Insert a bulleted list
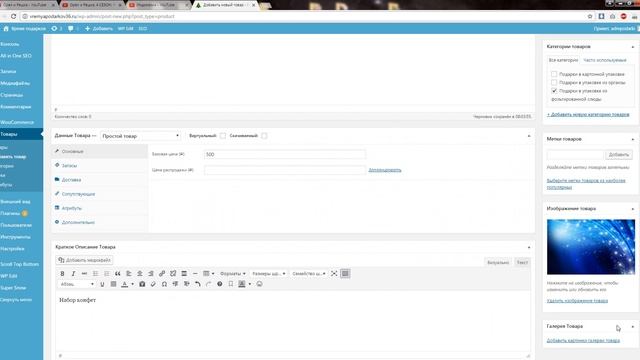 click(x=96, y=273)
